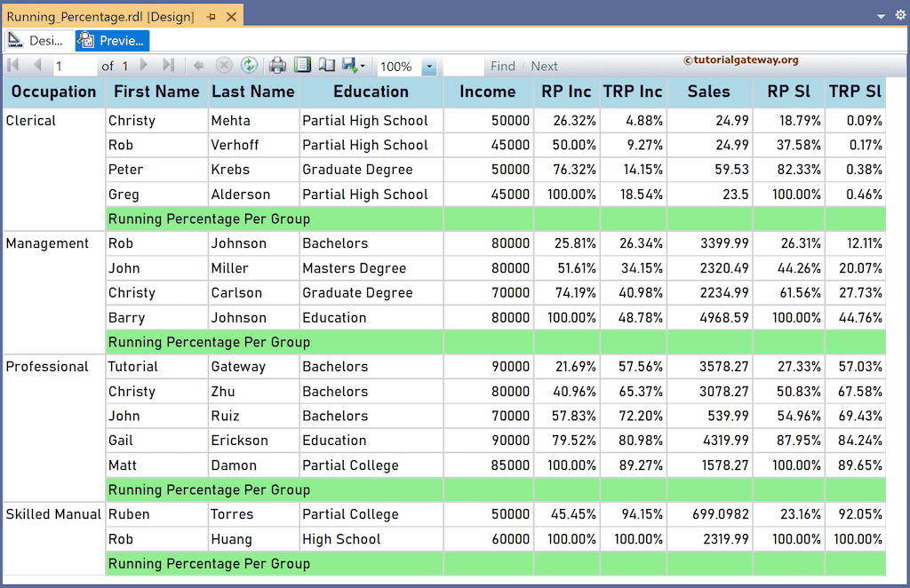Click the Next search link
This screenshot has height=588, width=910.
(x=544, y=65)
